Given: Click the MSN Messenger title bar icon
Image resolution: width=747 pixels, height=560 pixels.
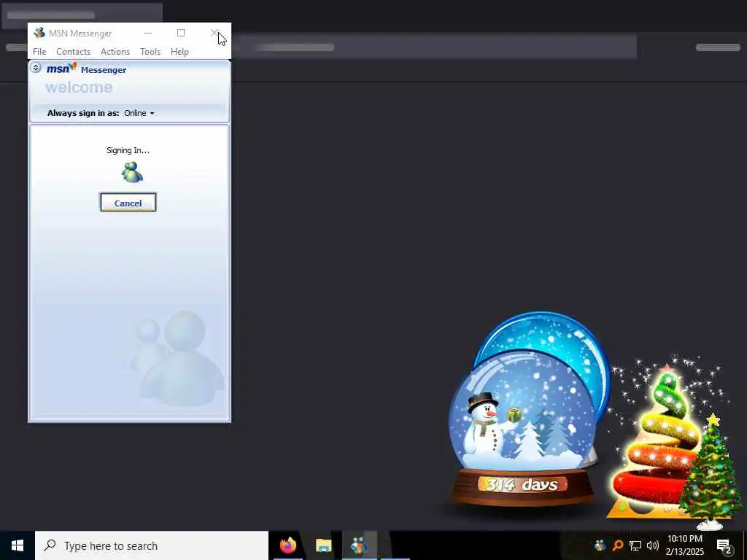Looking at the screenshot, I should point(39,33).
